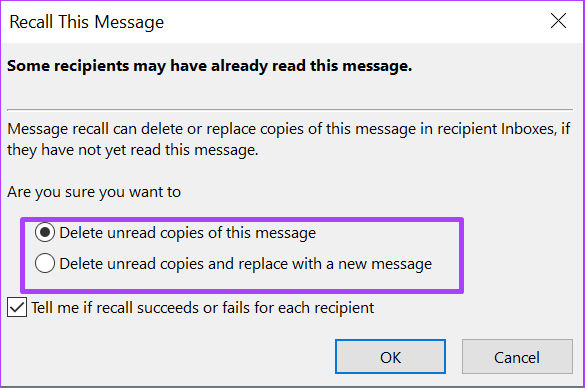585x388 pixels.
Task: Uncheck Tell me if recall succeeds or fails
Action: pos(17,307)
